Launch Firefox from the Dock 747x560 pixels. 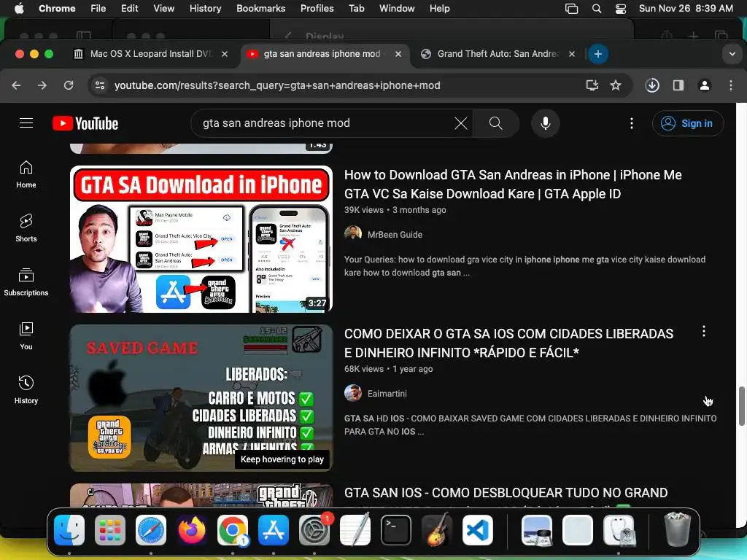[192, 530]
